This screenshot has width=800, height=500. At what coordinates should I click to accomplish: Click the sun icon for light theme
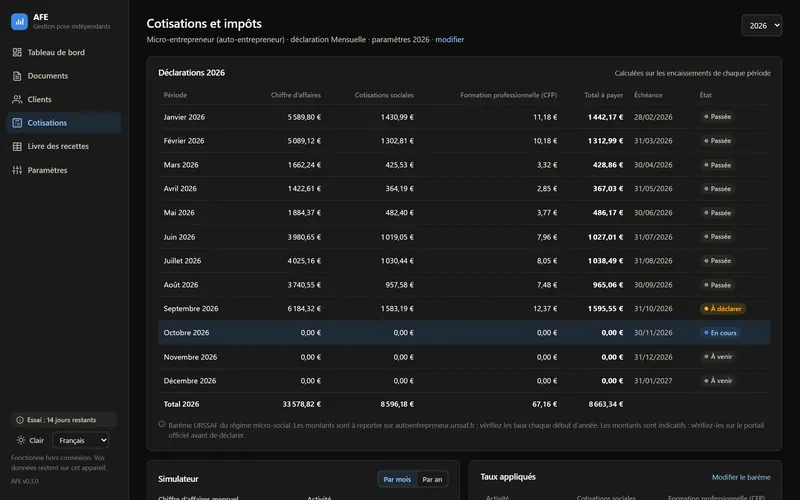(21, 440)
